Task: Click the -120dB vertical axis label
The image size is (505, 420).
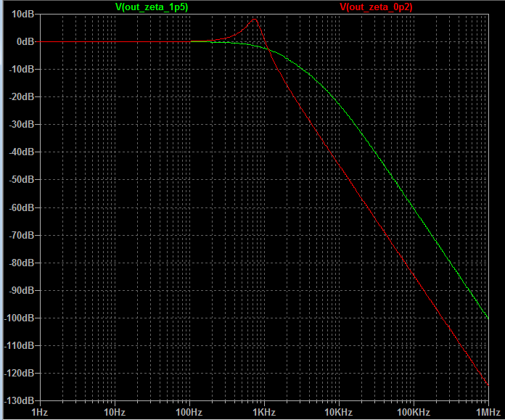Action: pyautogui.click(x=19, y=373)
